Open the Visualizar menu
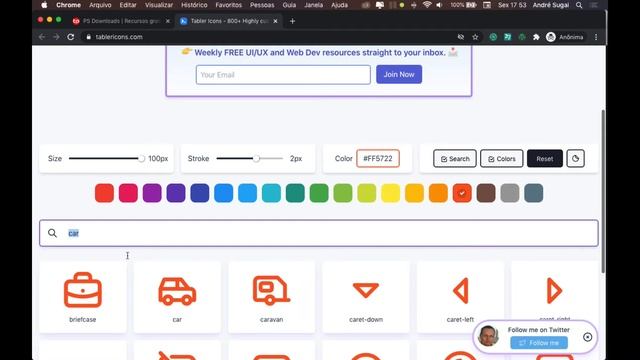The width and height of the screenshot is (640, 360). click(x=159, y=5)
